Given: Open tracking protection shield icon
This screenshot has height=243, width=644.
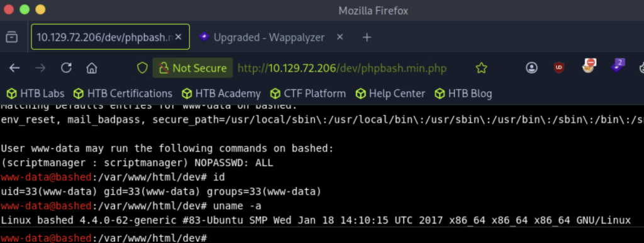Looking at the screenshot, I should (x=142, y=68).
